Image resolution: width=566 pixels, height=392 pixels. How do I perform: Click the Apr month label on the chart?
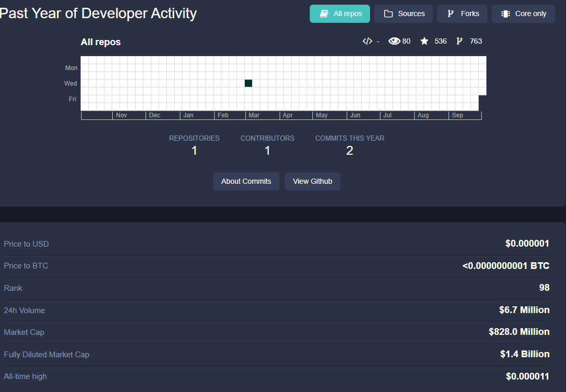[288, 115]
